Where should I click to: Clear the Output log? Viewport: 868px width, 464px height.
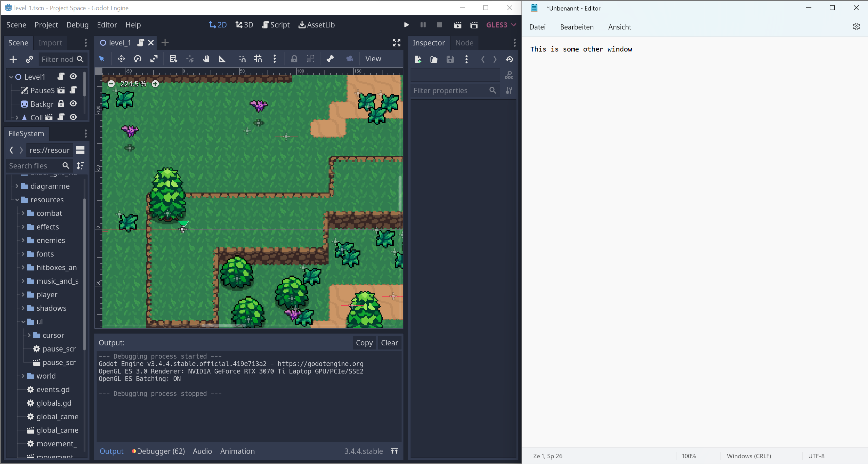[389, 343]
